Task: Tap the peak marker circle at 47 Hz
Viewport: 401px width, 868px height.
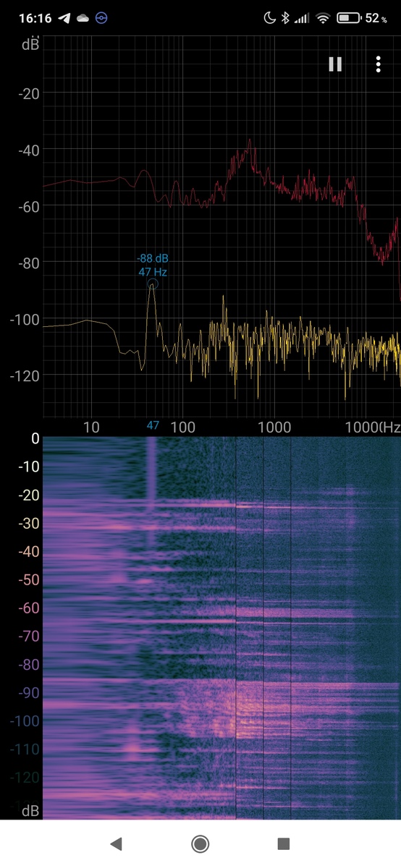Action: (153, 284)
